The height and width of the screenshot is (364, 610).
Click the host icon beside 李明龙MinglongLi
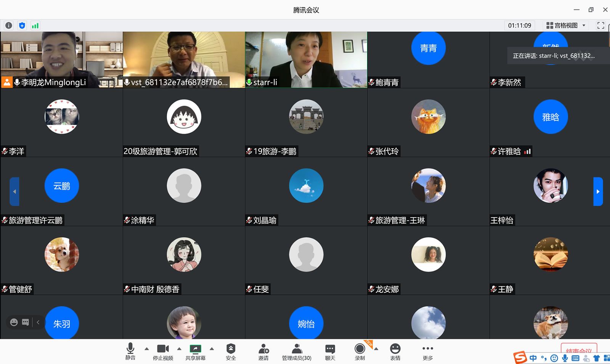(x=7, y=82)
